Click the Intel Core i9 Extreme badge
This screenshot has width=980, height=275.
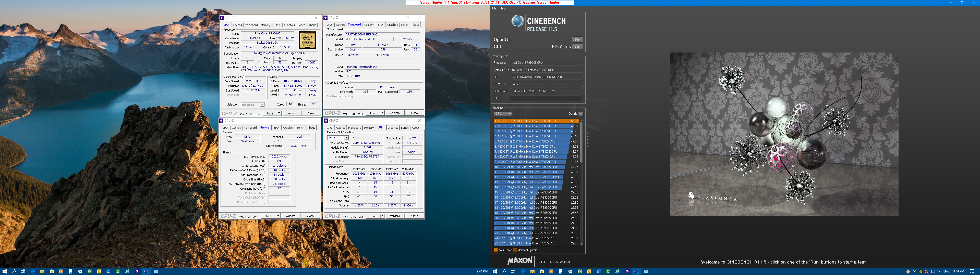click(307, 40)
